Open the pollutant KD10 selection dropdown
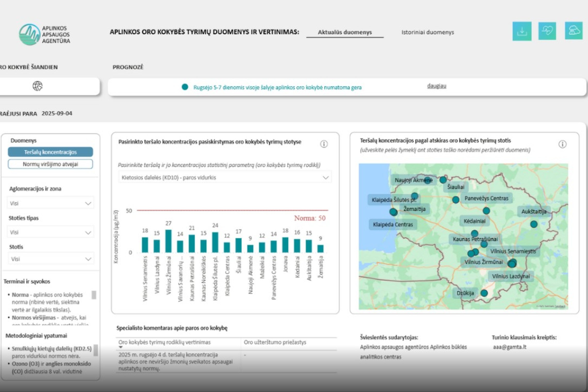588x392 pixels. point(225,177)
